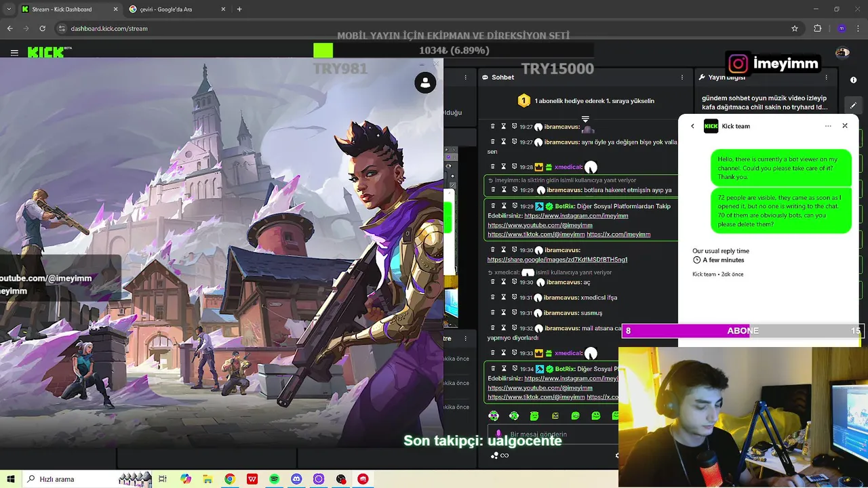868x488 pixels.
Task: Open ibramcavus share.google image link
Action: tap(557, 260)
